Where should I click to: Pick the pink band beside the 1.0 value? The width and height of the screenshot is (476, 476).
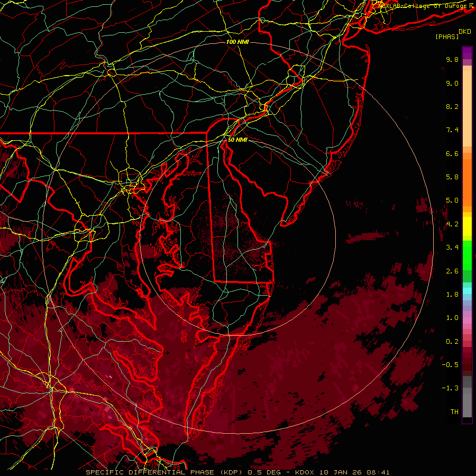pos(467,321)
